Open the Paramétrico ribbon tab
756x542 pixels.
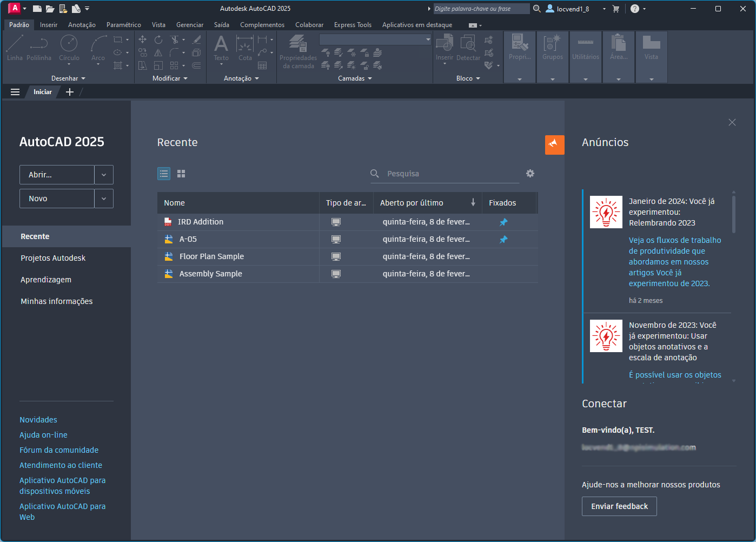124,25
